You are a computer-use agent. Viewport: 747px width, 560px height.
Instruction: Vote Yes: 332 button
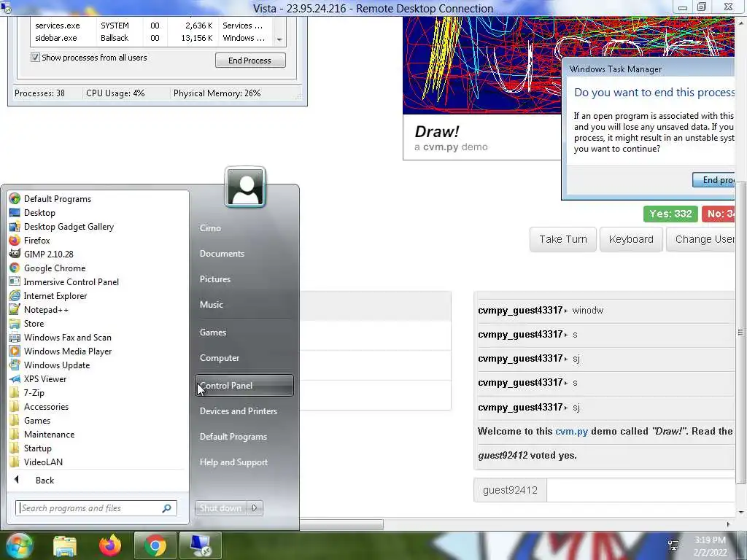point(670,214)
